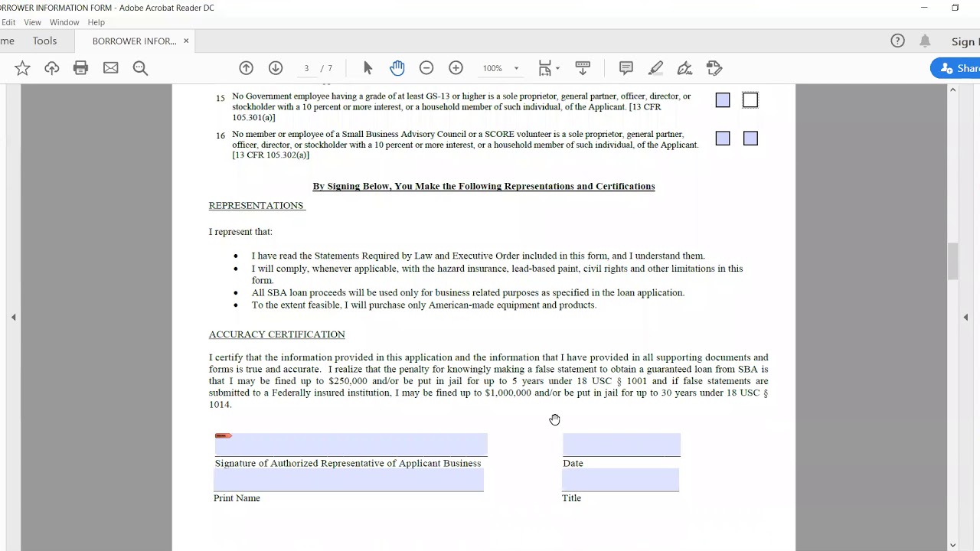Select the highlight pen tool
Viewport: 980px width, 551px height.
pyautogui.click(x=655, y=68)
